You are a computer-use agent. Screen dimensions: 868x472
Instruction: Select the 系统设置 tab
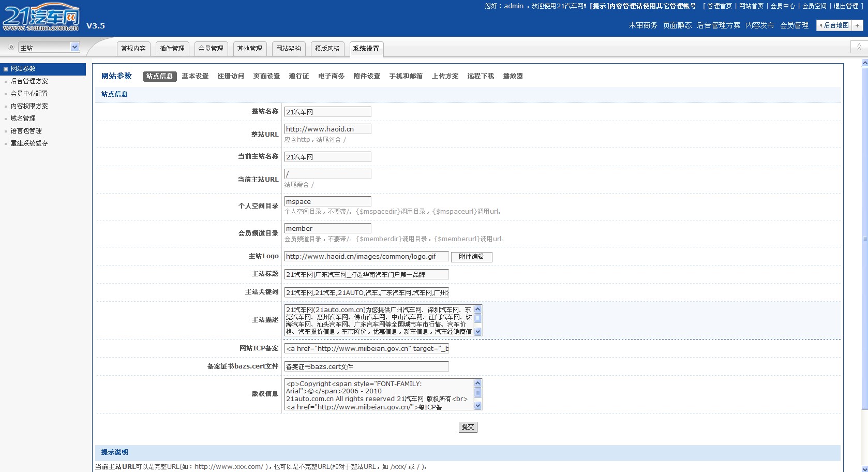366,49
